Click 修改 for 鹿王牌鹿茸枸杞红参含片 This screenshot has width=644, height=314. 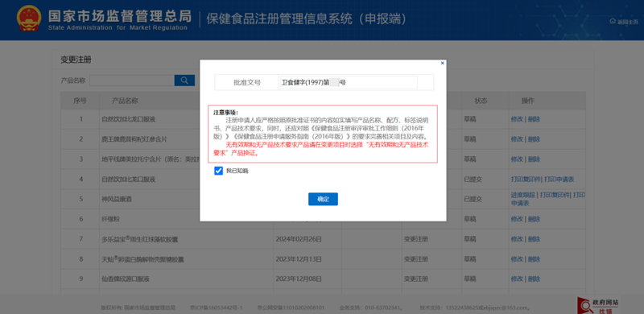tap(517, 139)
